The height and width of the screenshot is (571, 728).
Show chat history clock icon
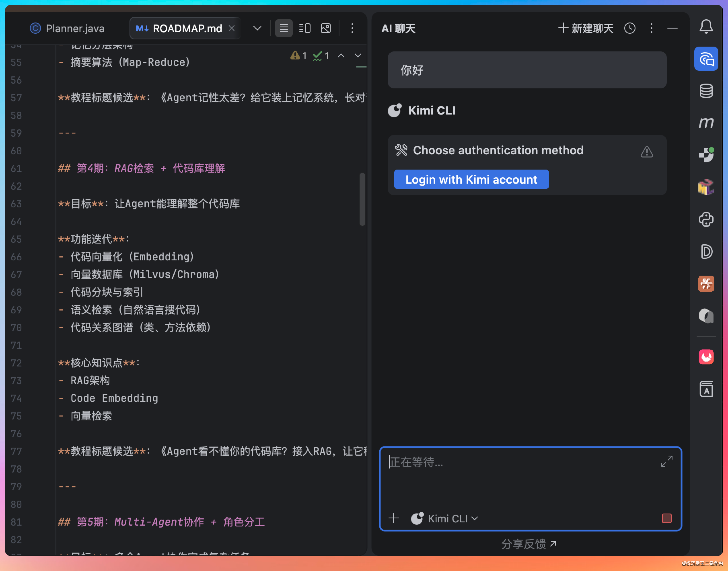[630, 28]
